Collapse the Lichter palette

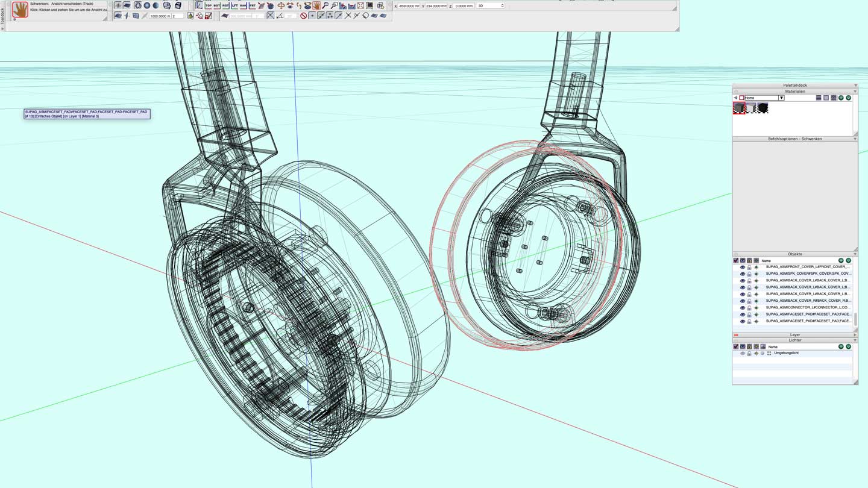[855, 340]
